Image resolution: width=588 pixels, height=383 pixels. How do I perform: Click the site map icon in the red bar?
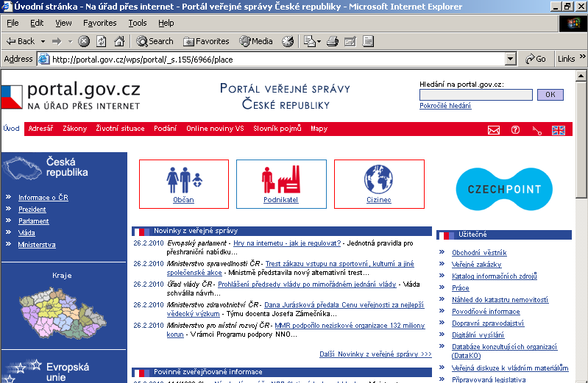tap(536, 130)
